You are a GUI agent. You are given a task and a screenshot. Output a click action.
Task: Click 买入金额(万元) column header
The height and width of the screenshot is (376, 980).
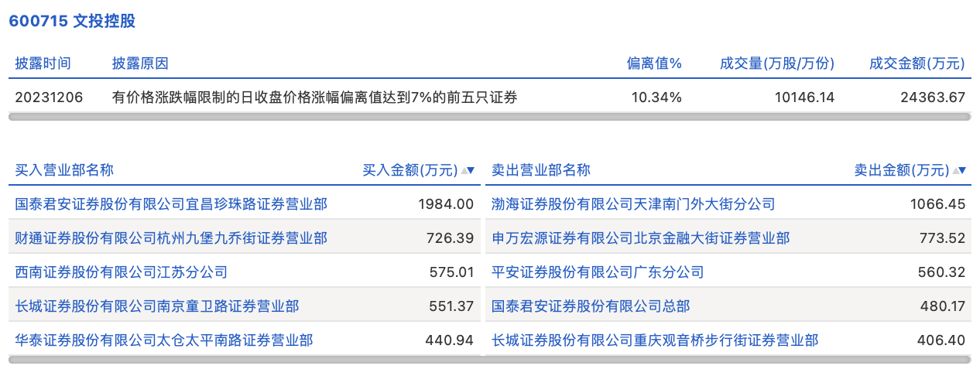point(410,170)
